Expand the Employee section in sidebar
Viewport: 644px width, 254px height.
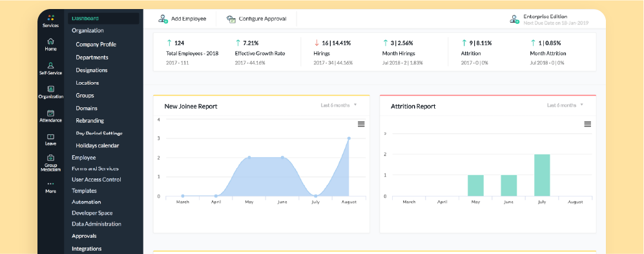pyautogui.click(x=84, y=158)
